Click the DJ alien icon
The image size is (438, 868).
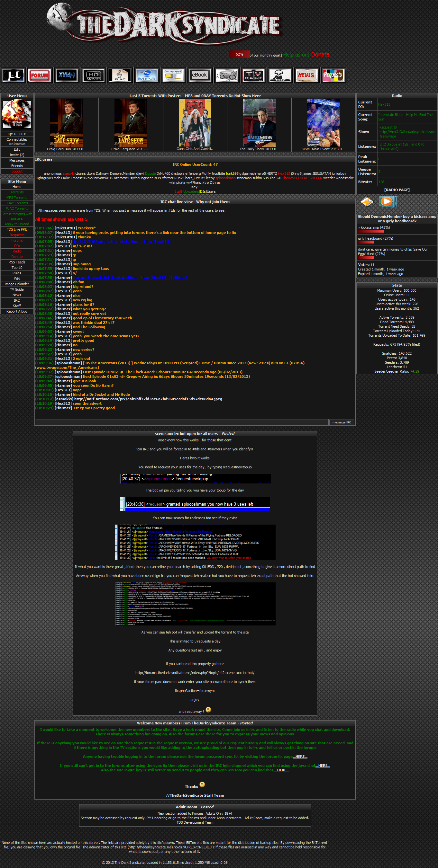(x=280, y=75)
